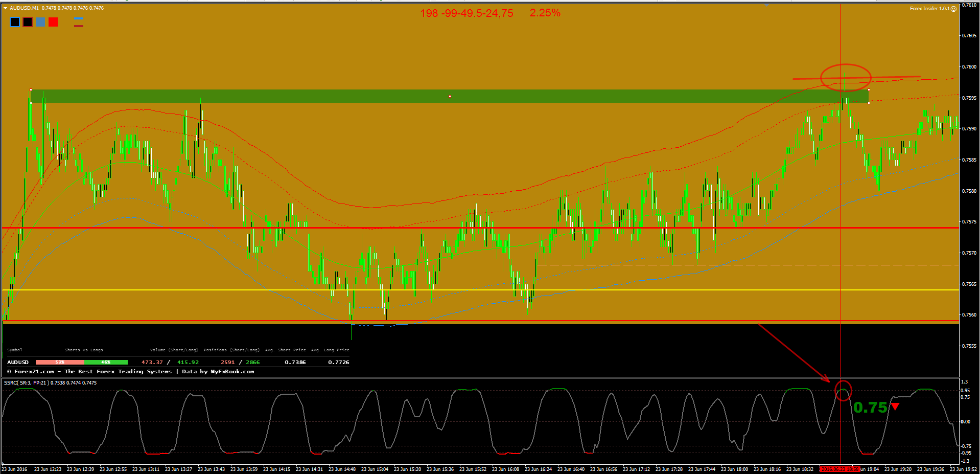
Task: Click the Positions (Short/Long) column header
Action: [231, 350]
